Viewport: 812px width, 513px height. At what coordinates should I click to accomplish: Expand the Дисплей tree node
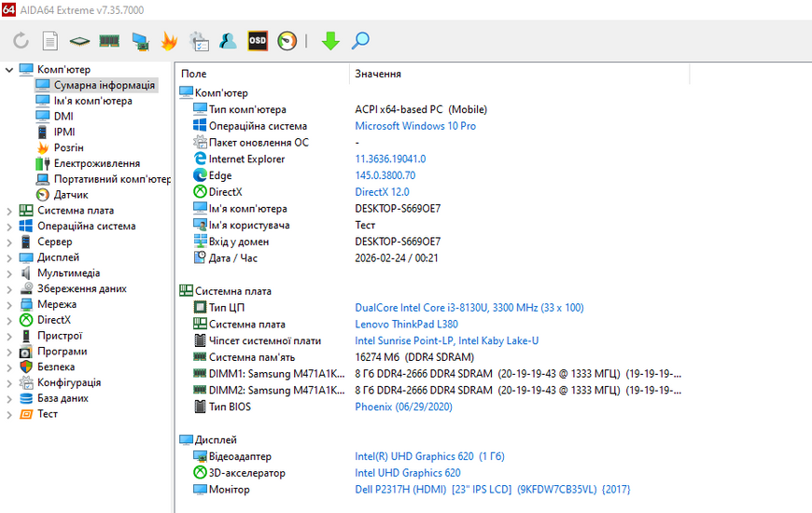(8, 257)
